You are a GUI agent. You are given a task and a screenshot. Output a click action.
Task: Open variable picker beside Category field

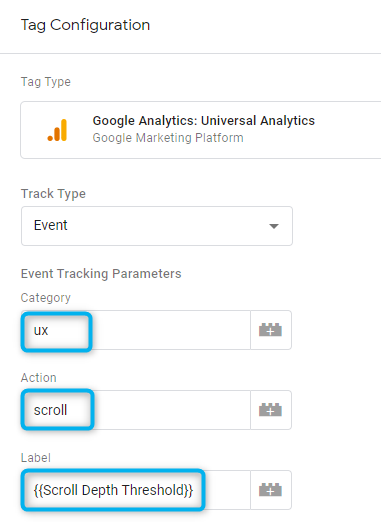(x=271, y=330)
